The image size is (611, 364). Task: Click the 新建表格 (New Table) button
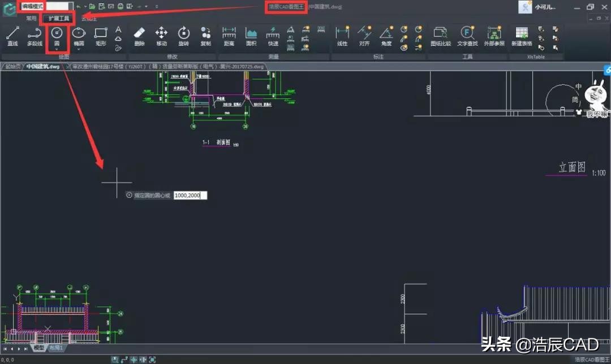coord(521,36)
